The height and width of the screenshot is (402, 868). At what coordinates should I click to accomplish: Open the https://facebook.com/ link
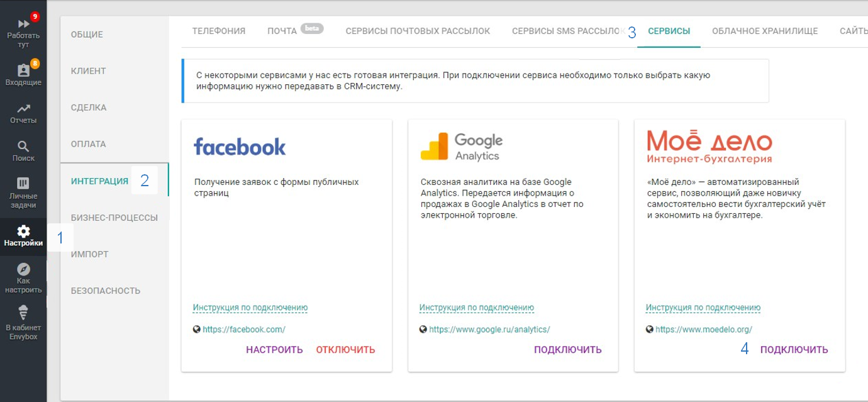(x=244, y=329)
